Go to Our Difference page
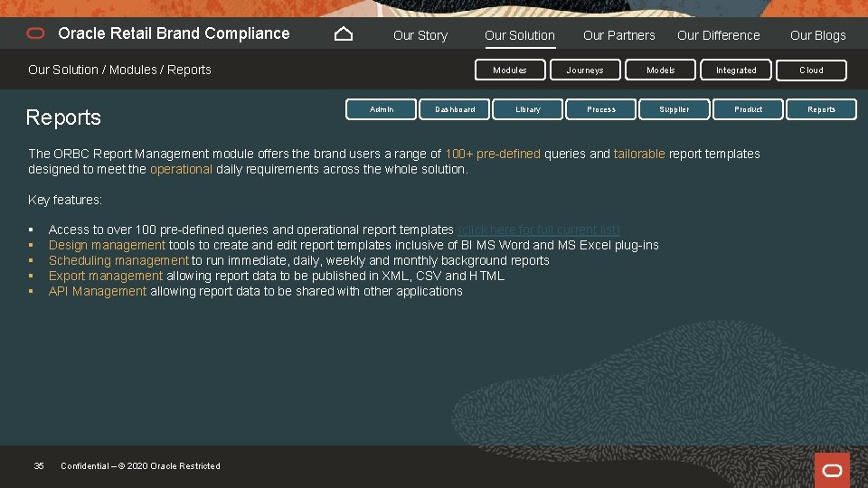Viewport: 868px width, 488px height. pos(719,35)
